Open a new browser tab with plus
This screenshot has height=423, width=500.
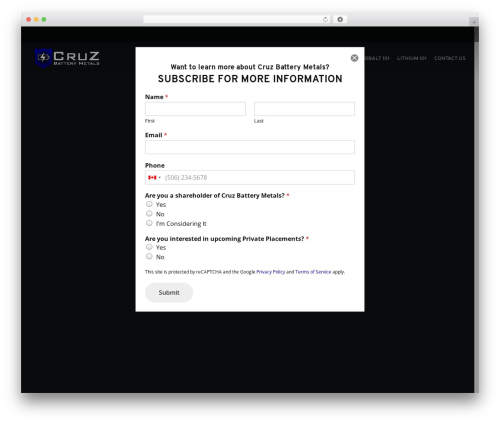point(474,22)
